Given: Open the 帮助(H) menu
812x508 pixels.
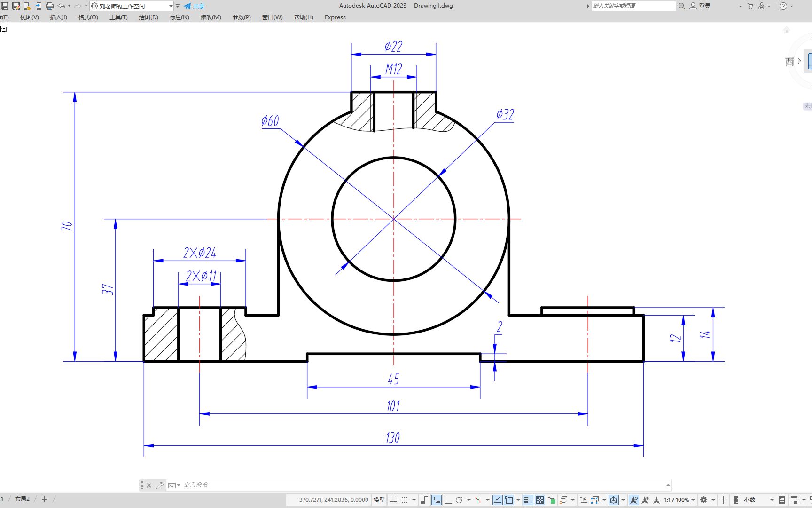Looking at the screenshot, I should 304,17.
